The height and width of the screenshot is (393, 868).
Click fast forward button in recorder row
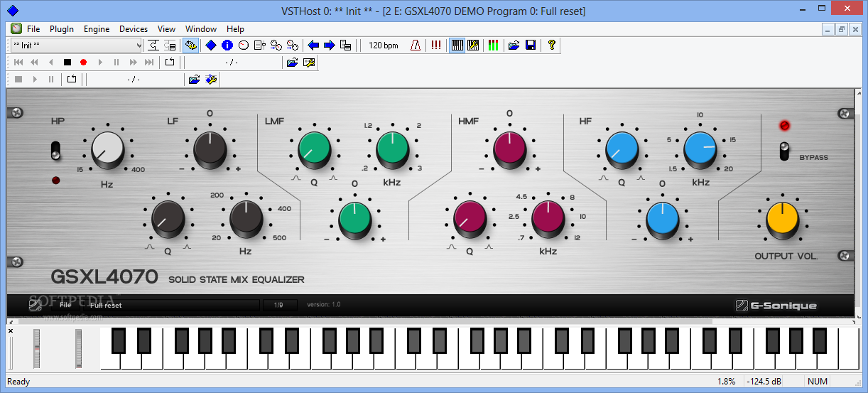[133, 63]
